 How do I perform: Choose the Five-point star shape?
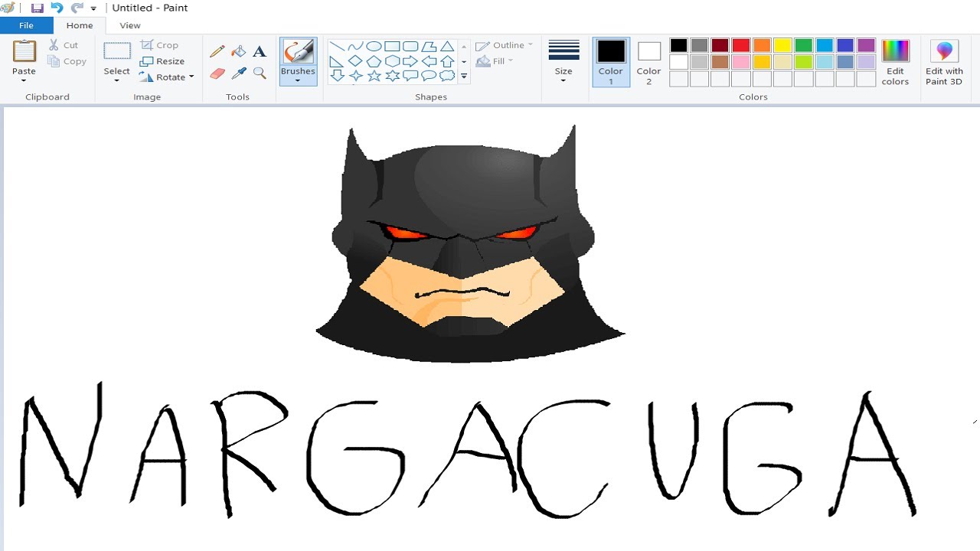click(374, 76)
